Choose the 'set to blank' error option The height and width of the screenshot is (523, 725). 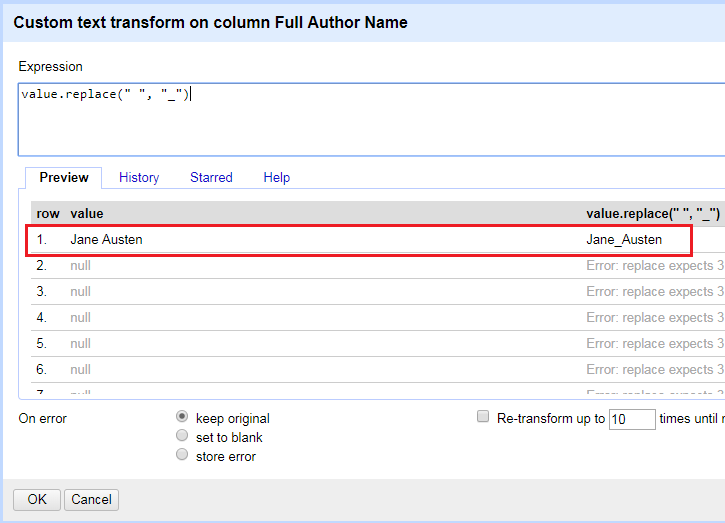coord(182,436)
